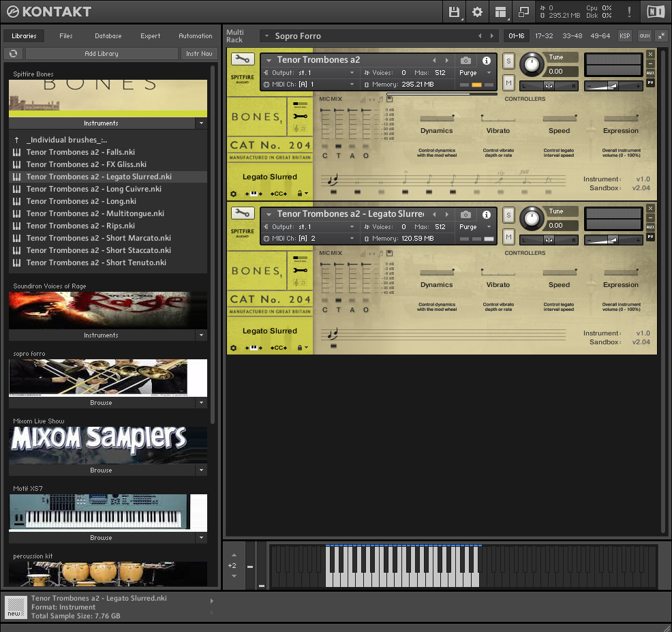Screen dimensions: 672x632
Task: Open Soundiron Voices of Rage Instruments dropdown arrow
Action: tap(202, 335)
